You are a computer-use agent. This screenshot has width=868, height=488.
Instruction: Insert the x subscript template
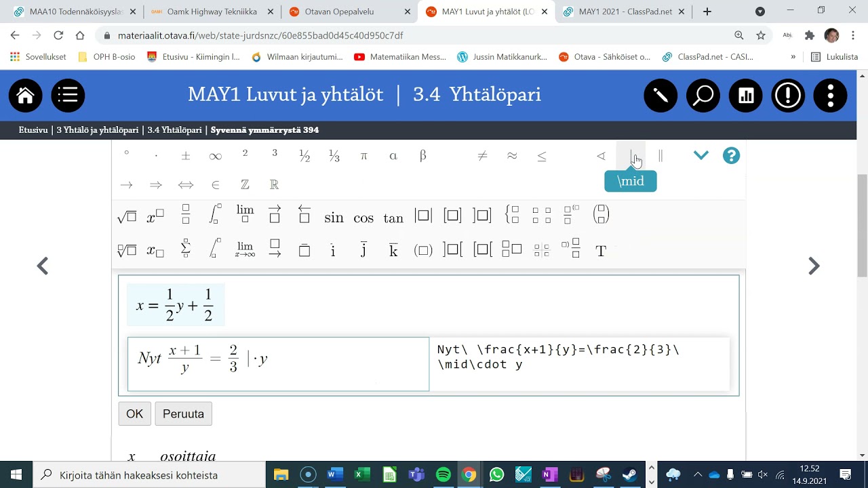[155, 251]
